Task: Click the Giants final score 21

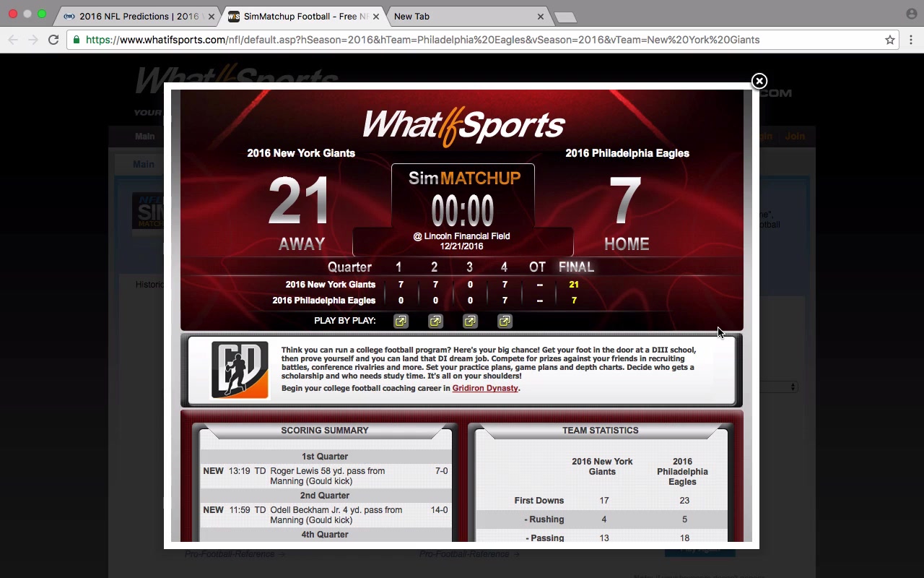Action: point(574,285)
